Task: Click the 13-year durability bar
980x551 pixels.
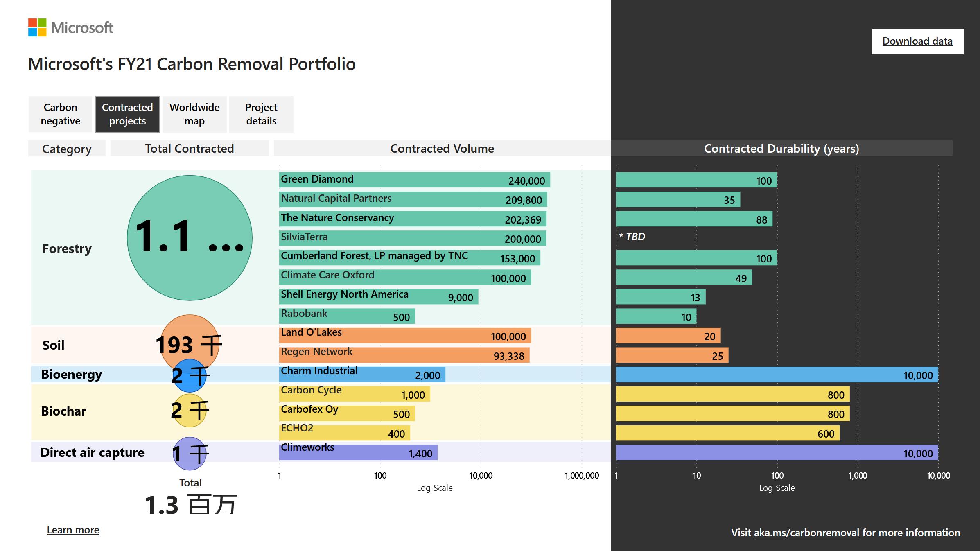Action: point(661,297)
